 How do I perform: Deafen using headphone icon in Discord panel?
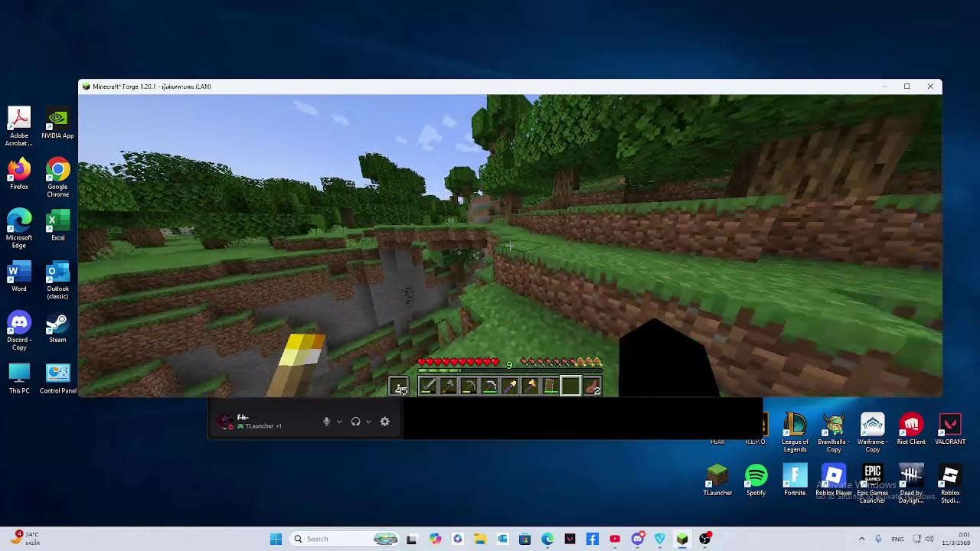(x=355, y=422)
